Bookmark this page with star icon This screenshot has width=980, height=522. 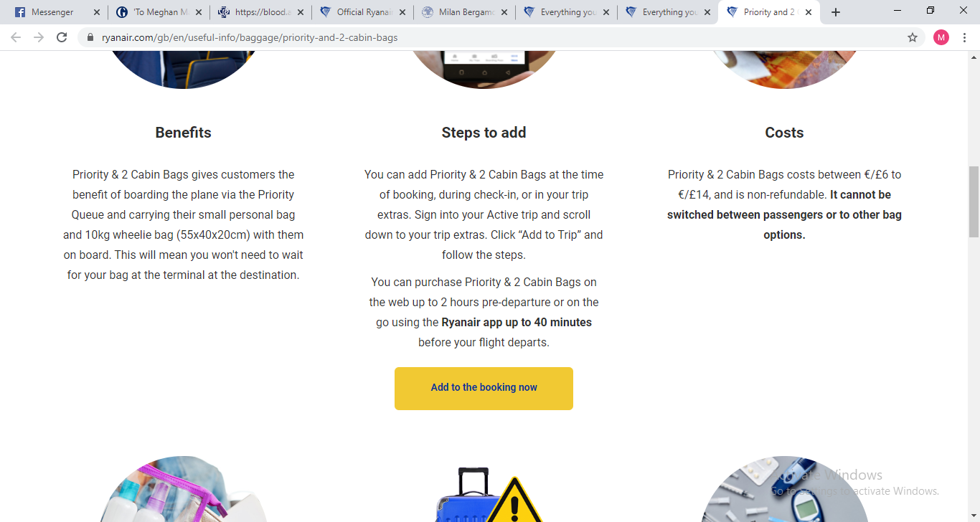click(913, 37)
